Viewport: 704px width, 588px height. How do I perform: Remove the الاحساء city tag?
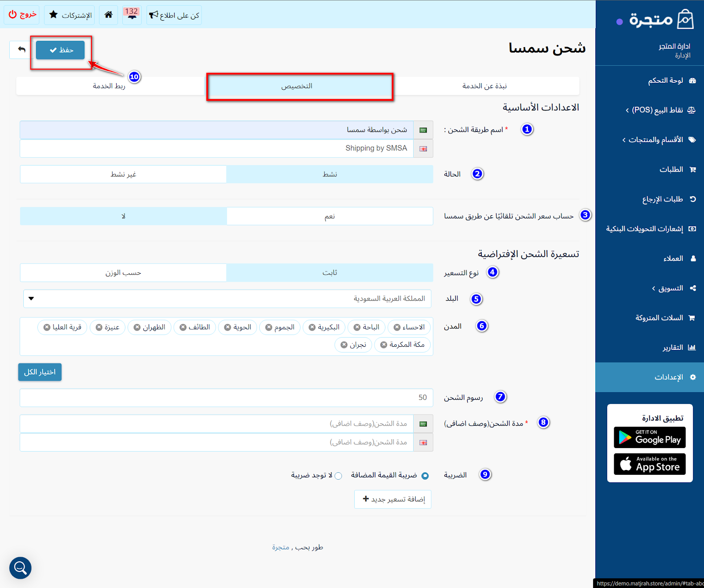[x=397, y=327]
